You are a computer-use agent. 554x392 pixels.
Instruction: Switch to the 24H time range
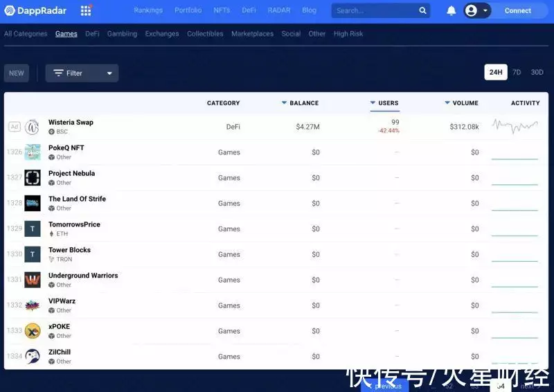tap(496, 72)
